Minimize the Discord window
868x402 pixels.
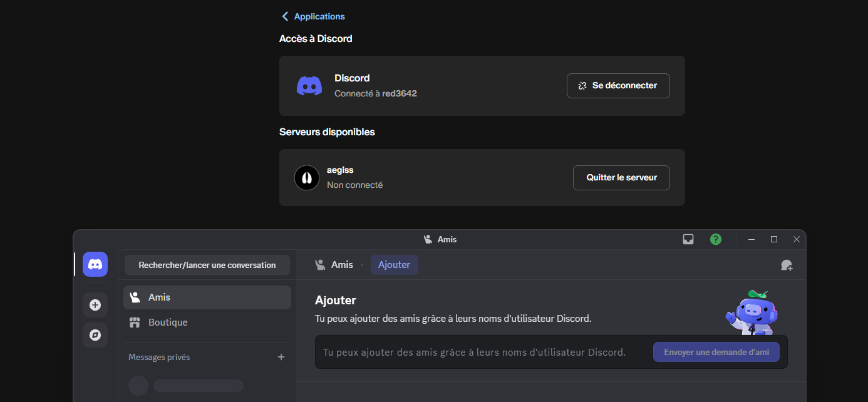coord(752,239)
